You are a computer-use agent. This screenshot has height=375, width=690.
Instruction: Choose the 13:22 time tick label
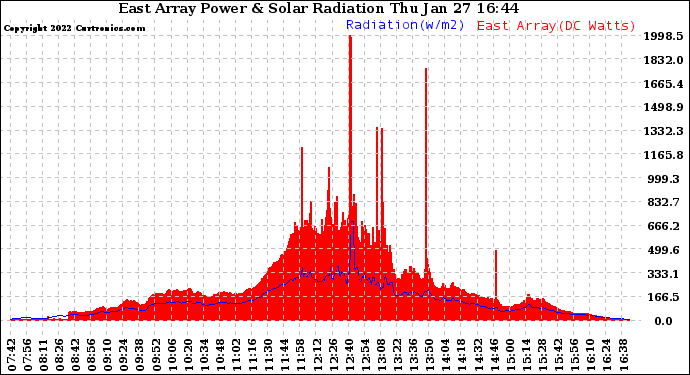(x=397, y=355)
